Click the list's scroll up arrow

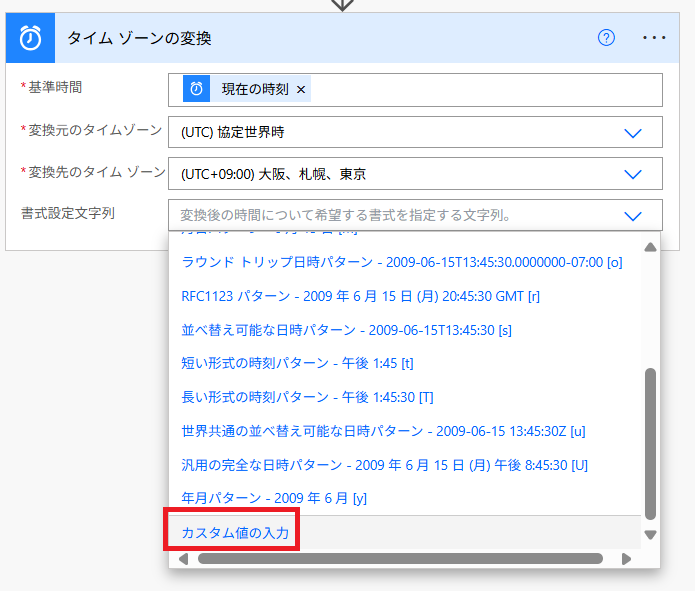click(650, 247)
